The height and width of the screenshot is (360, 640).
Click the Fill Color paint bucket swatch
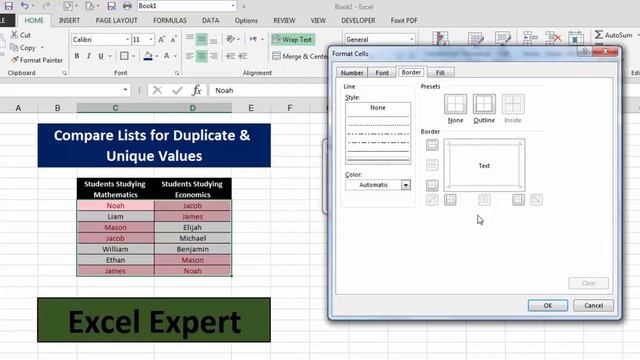coord(148,56)
